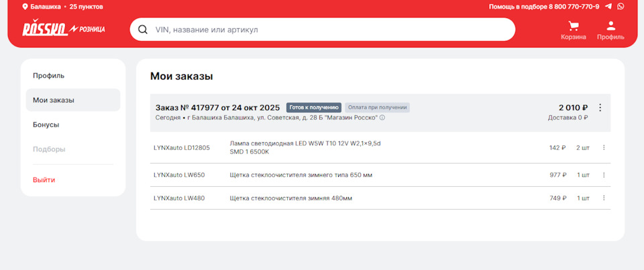The height and width of the screenshot is (270, 644).
Task: Open Лампа светодиодная LED W5W product
Action: click(305, 147)
